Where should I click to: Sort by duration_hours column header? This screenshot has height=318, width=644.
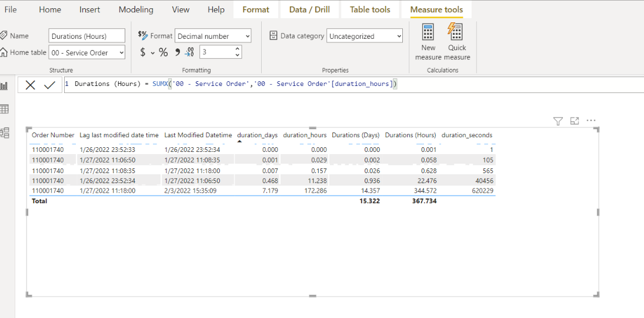pos(305,135)
